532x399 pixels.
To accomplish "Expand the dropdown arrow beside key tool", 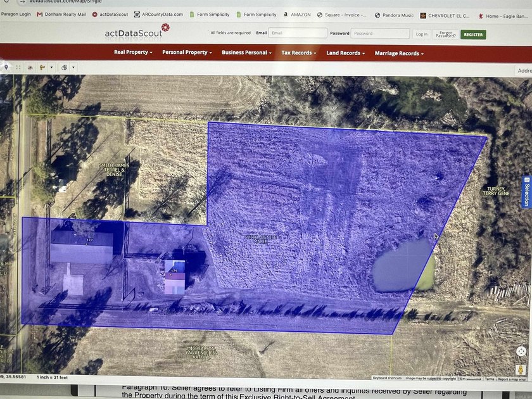I will 51,68.
